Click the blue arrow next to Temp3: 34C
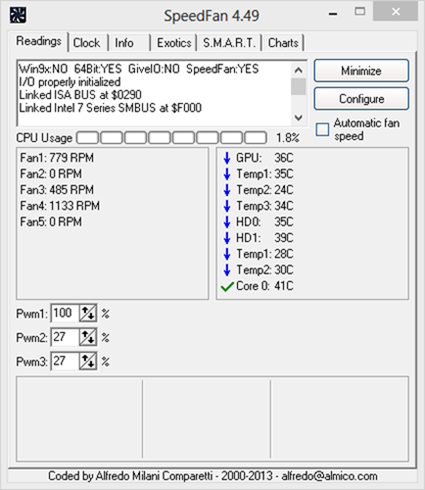The width and height of the screenshot is (425, 490). 227,206
